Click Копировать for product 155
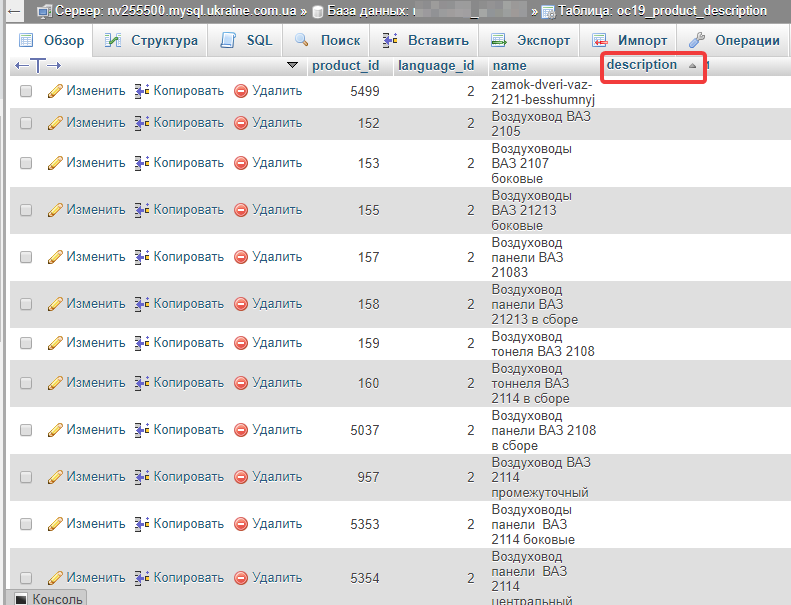The width and height of the screenshot is (791, 605). pos(189,209)
